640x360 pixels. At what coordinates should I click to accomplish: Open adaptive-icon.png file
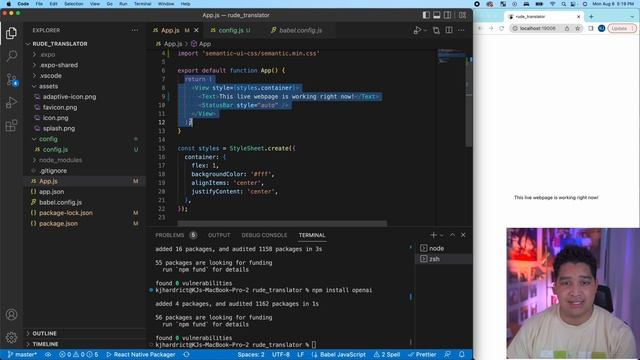point(69,97)
